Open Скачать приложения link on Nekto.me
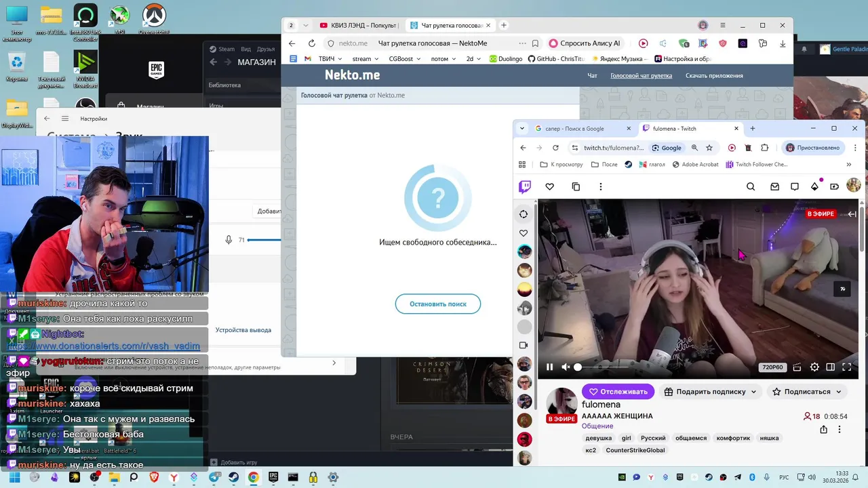Viewport: 868px width, 488px height. [x=714, y=76]
